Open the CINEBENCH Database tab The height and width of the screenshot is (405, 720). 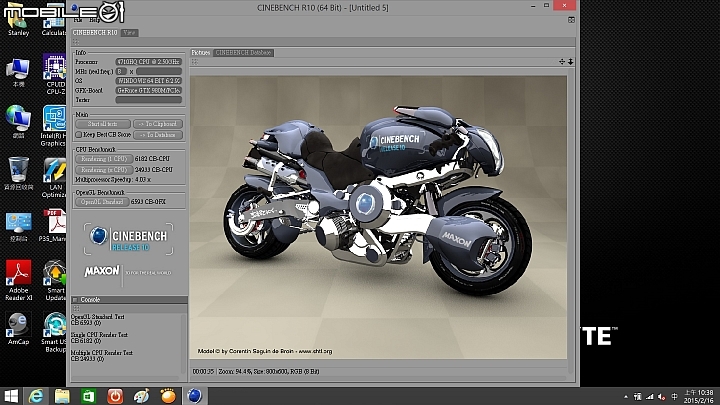coord(243,53)
